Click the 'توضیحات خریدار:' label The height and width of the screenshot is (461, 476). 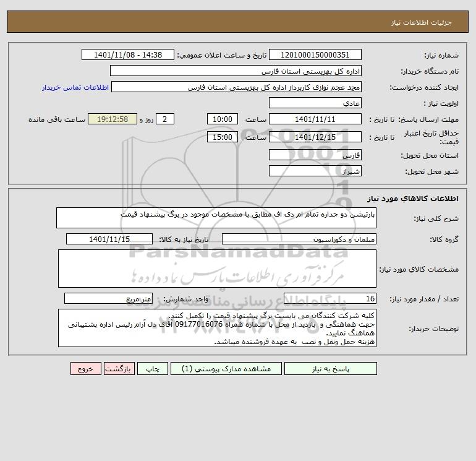click(434, 329)
